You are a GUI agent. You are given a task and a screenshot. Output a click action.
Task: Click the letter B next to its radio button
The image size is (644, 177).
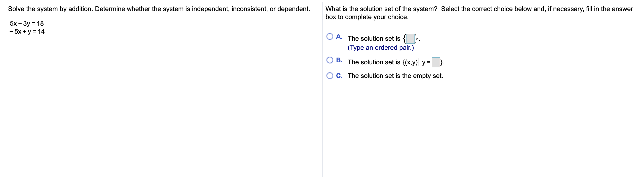point(339,60)
